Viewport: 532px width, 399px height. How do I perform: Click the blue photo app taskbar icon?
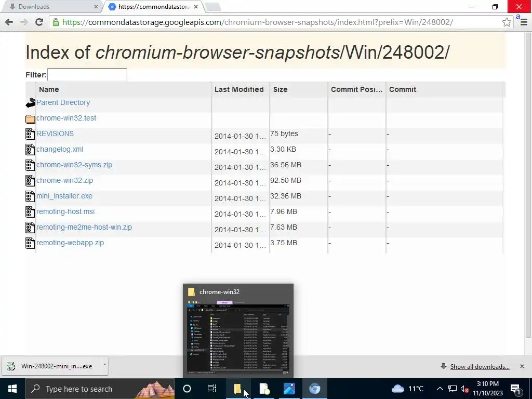289,389
